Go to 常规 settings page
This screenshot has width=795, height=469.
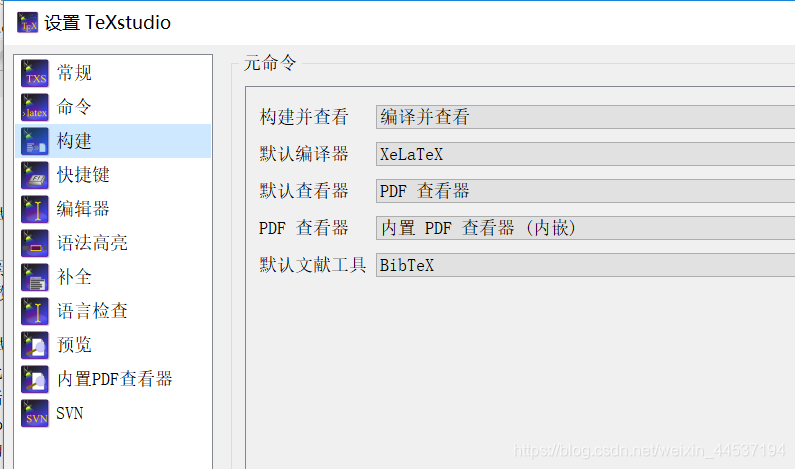74,73
